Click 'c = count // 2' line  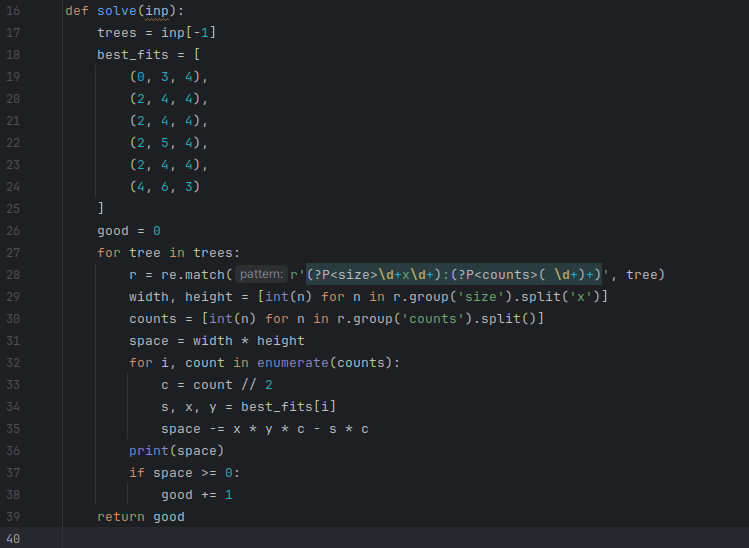tap(216, 385)
